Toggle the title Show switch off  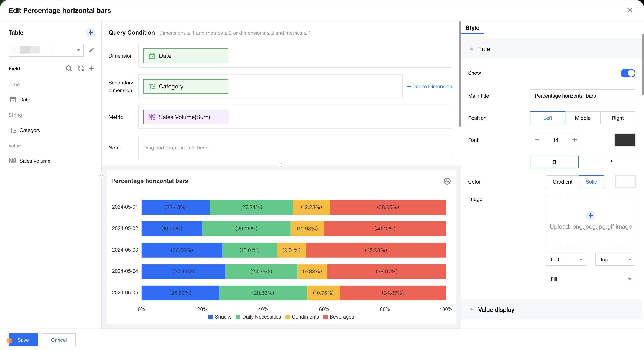point(628,73)
